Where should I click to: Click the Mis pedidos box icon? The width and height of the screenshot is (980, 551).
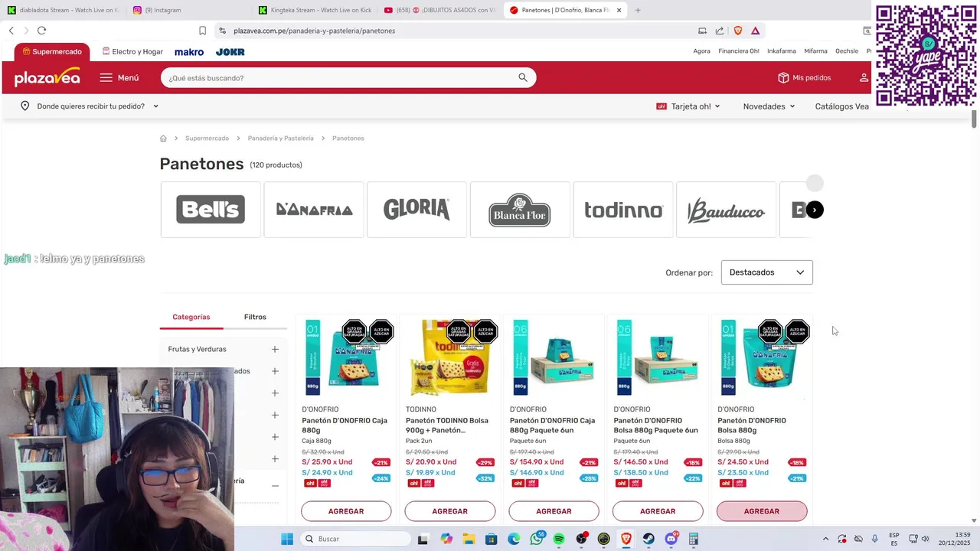[783, 77]
